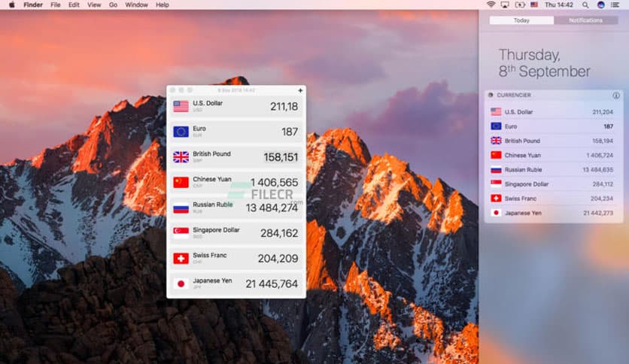This screenshot has height=364, width=629.
Task: Click Swiss Franc flag in Today widget
Action: (x=496, y=199)
